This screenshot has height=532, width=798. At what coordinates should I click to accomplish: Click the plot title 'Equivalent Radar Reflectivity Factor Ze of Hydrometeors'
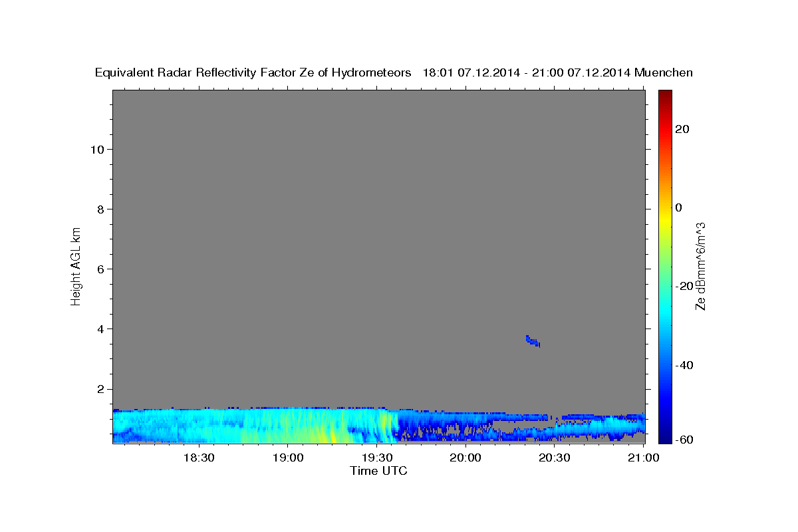253,73
